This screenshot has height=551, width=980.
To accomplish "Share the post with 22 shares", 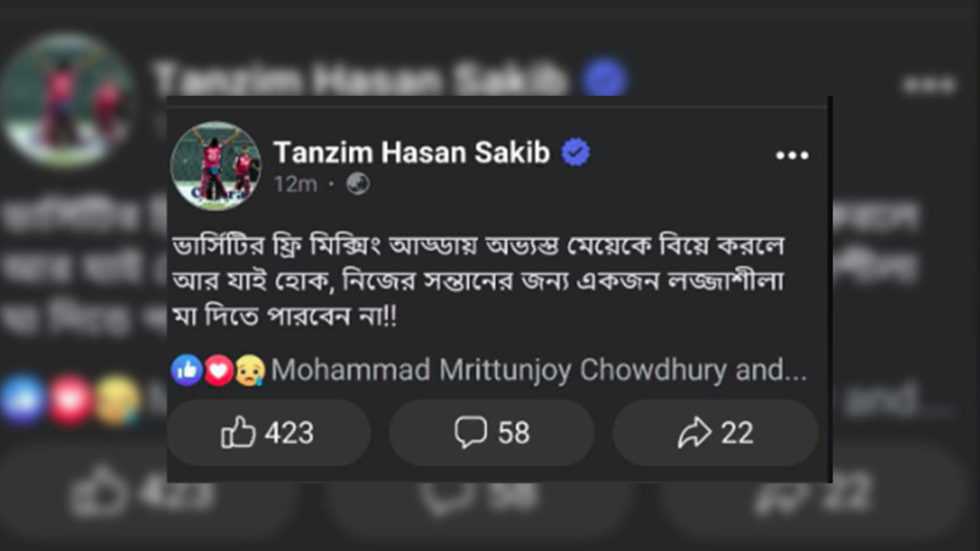I will point(715,433).
